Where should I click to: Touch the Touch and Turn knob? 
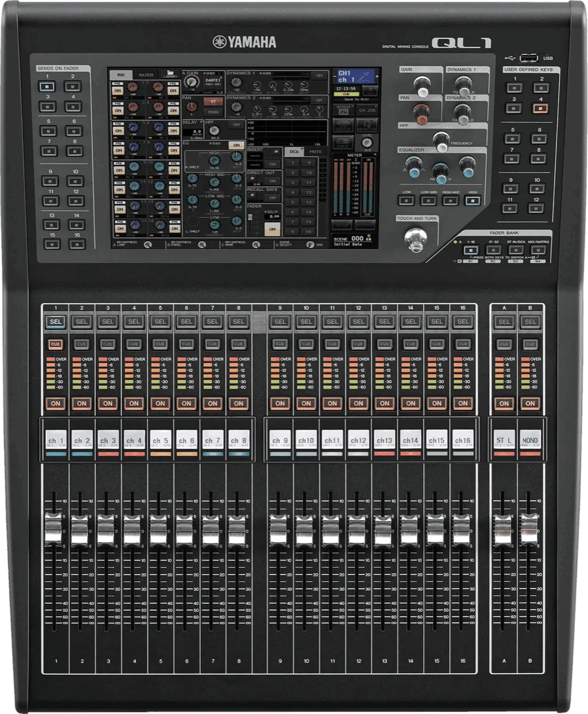pos(415,240)
